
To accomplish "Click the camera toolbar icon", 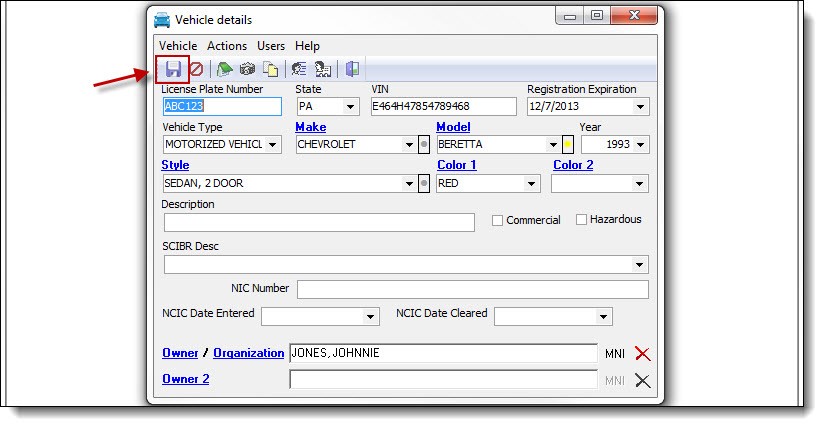I will coord(247,70).
